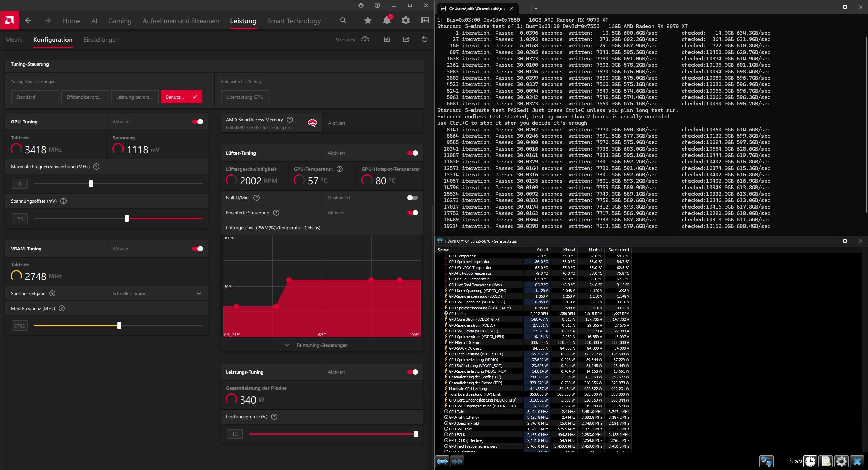Expand Feintuning-Steuerungen section

pos(321,345)
